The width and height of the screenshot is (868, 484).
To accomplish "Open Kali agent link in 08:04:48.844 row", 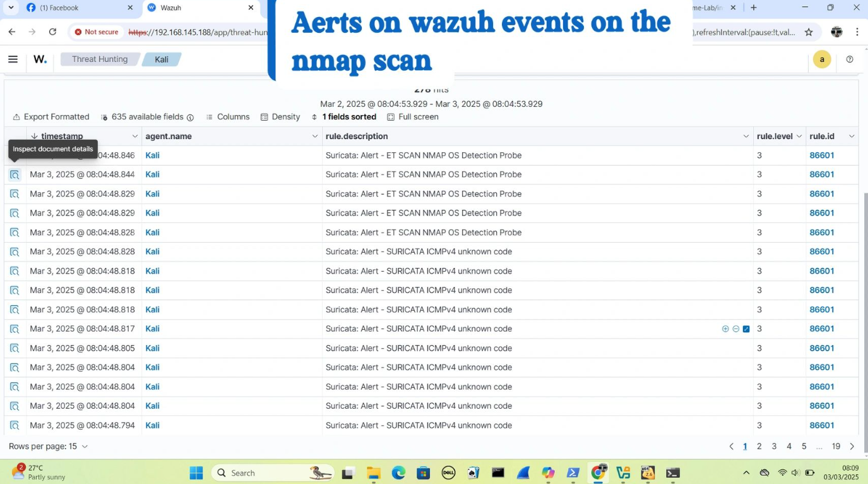I will click(x=152, y=175).
